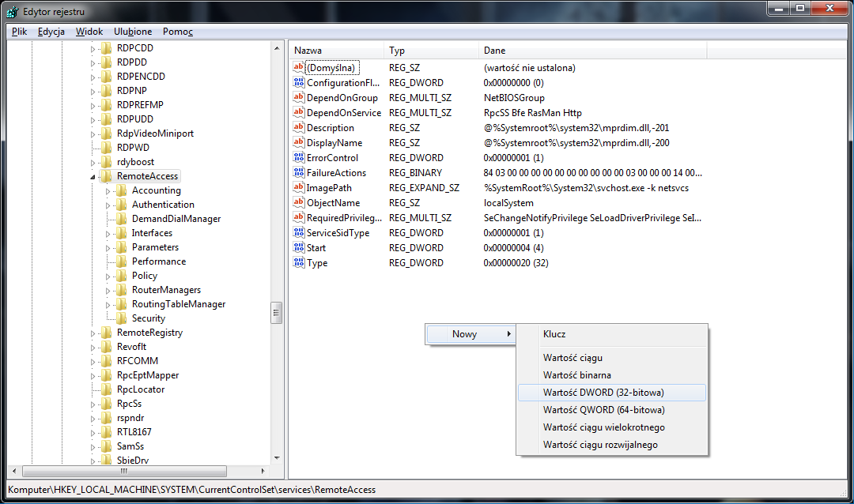
Task: Expand the Accounting subkey
Action: (108, 190)
